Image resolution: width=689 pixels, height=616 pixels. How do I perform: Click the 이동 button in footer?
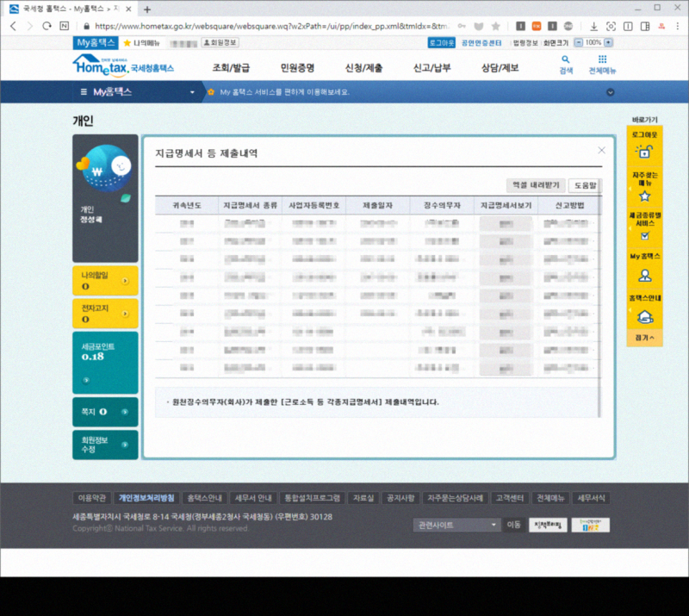tap(513, 525)
